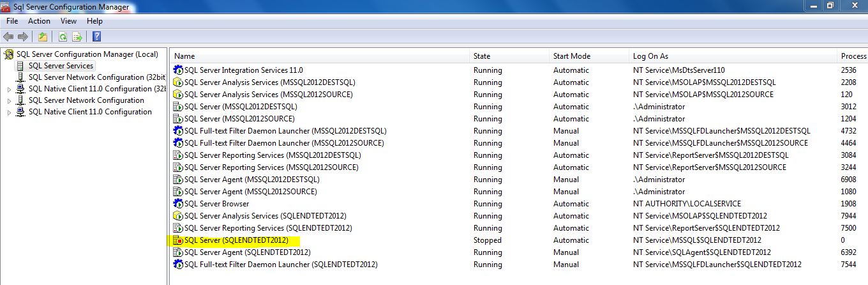Click process ID 3012

point(848,107)
